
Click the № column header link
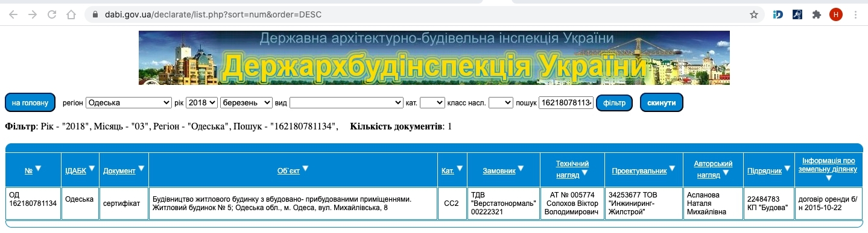pos(28,171)
